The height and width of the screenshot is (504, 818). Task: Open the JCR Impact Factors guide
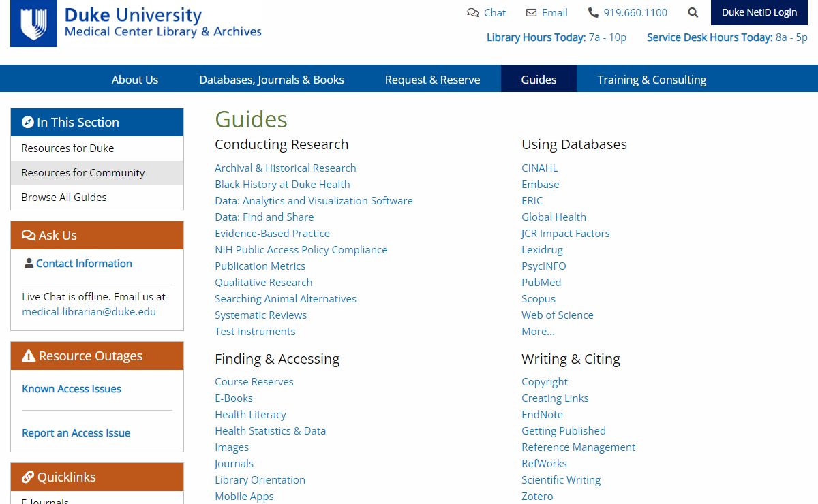tap(565, 233)
